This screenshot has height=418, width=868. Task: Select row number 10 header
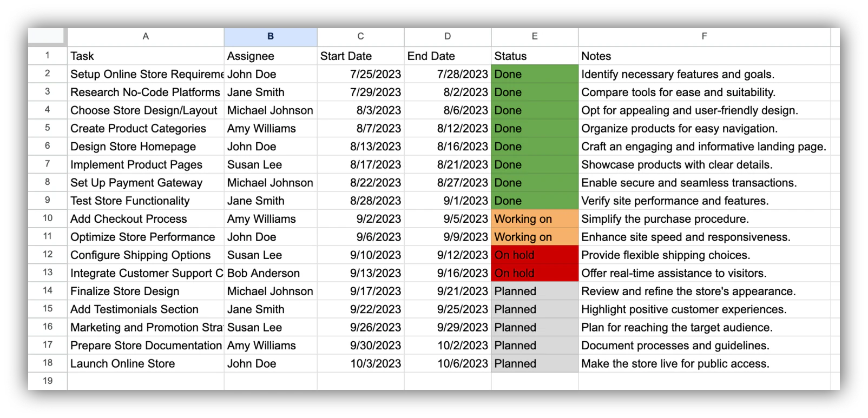48,218
